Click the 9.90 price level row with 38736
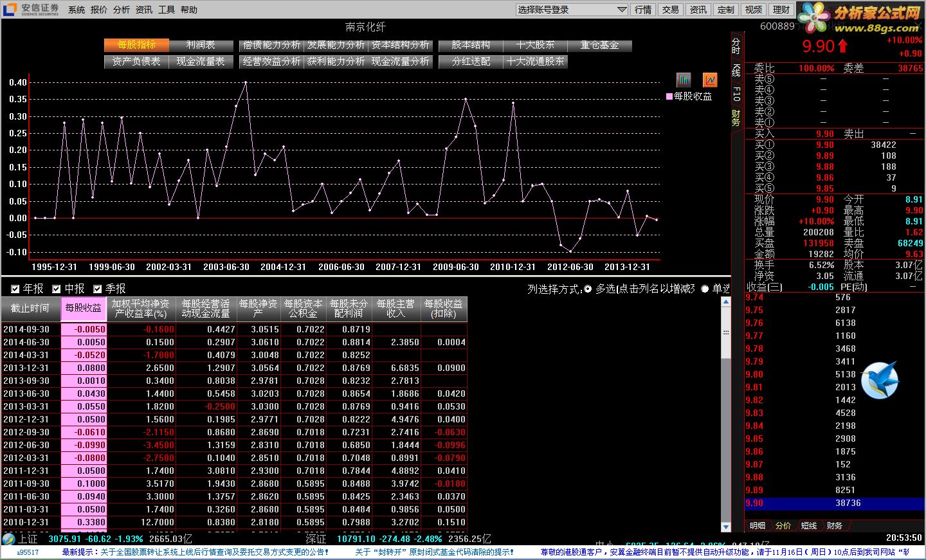 834,503
